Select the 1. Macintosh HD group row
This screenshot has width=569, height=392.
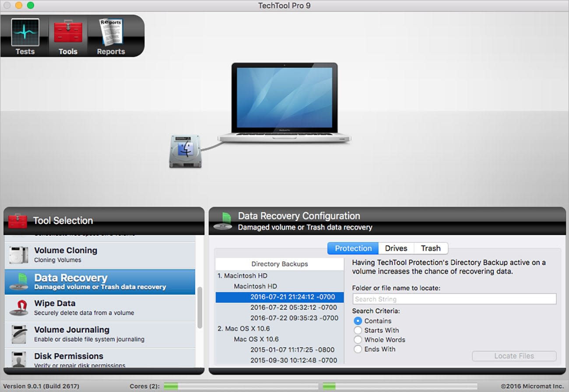tap(280, 276)
